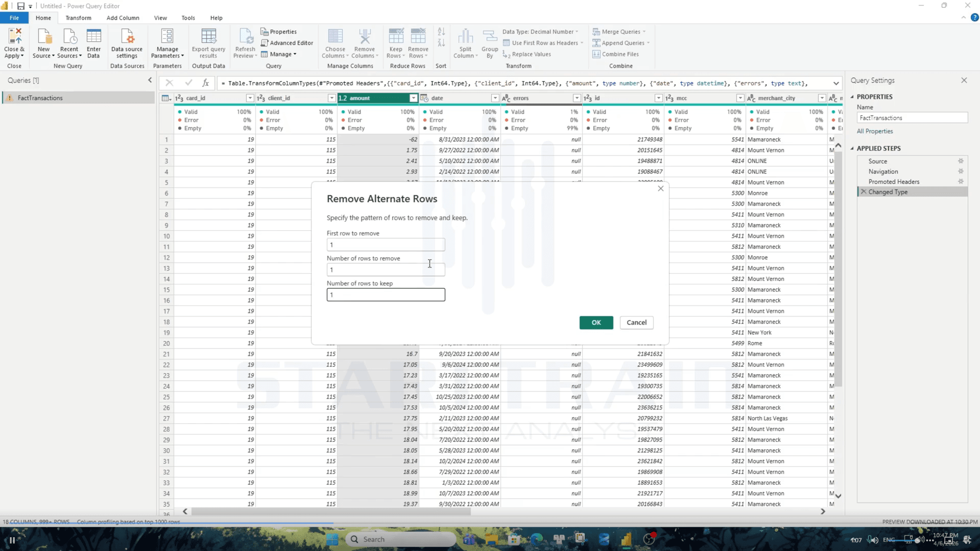Expand the formula bar chevron
Image resolution: width=980 pixels, height=551 pixels.
pyautogui.click(x=836, y=83)
